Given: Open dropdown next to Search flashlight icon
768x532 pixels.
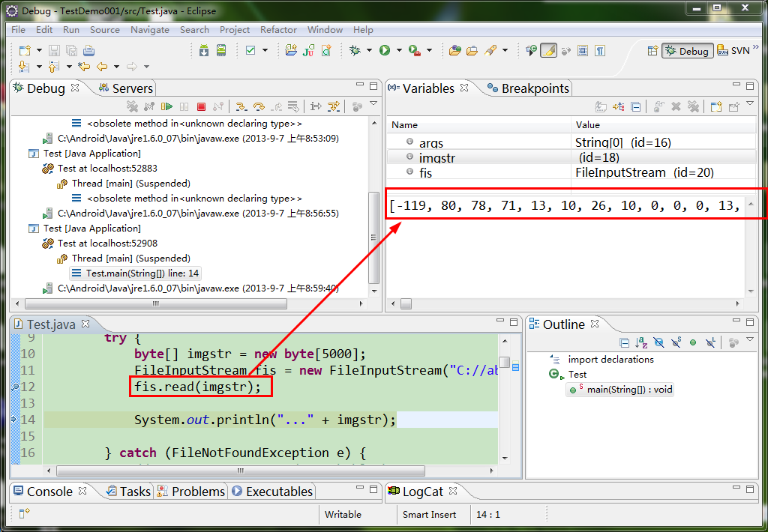Looking at the screenshot, I should point(505,50).
